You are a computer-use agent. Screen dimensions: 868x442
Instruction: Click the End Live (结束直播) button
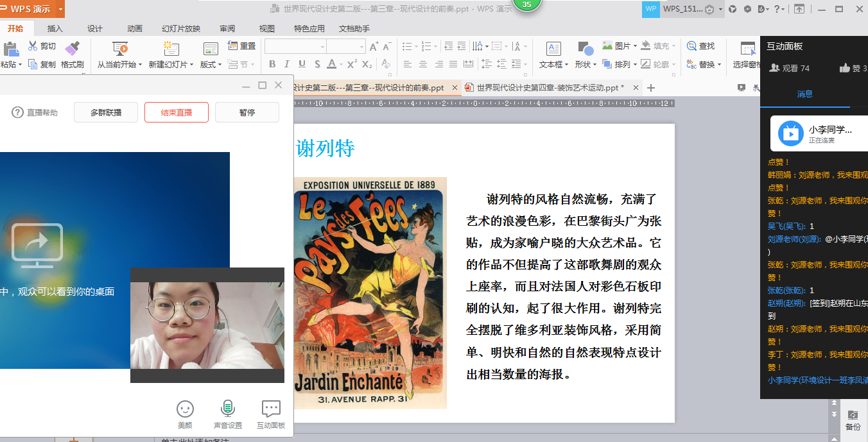[177, 112]
